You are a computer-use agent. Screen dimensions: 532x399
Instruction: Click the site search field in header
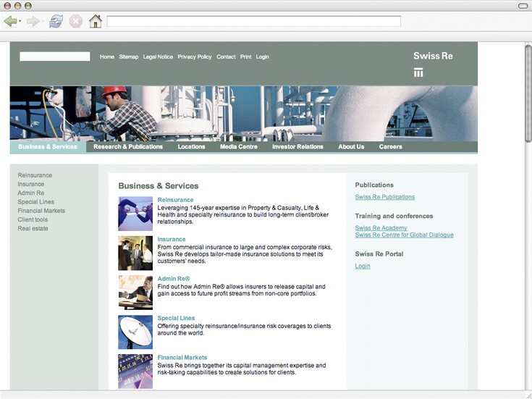coord(55,56)
